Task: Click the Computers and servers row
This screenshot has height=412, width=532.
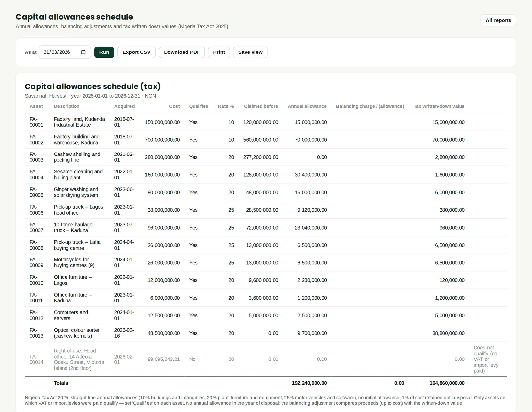Action: click(x=266, y=315)
